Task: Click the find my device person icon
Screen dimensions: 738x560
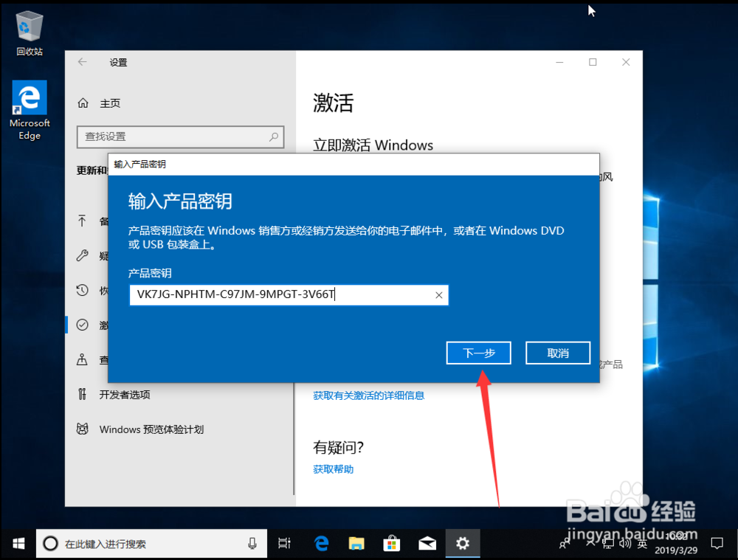Action: pyautogui.click(x=83, y=359)
